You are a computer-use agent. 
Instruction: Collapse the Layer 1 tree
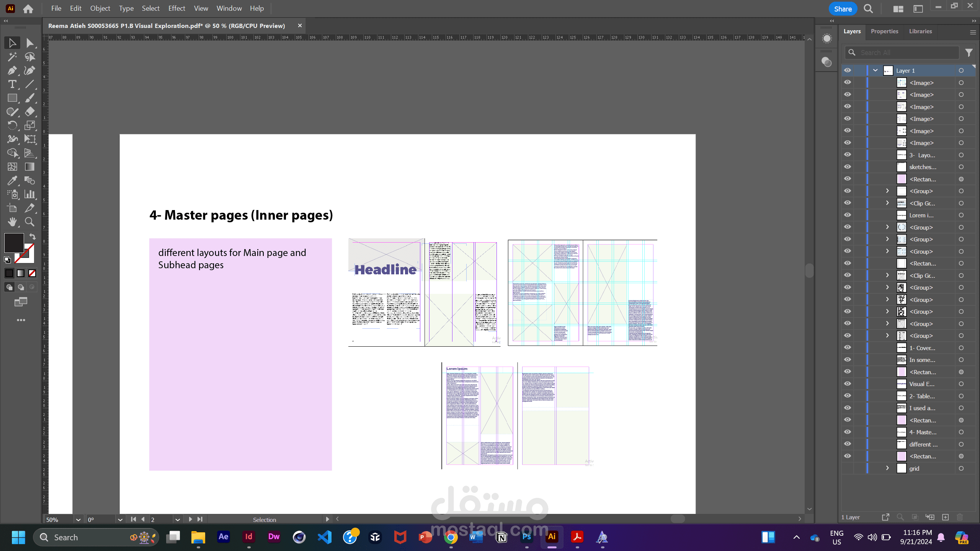pyautogui.click(x=875, y=70)
